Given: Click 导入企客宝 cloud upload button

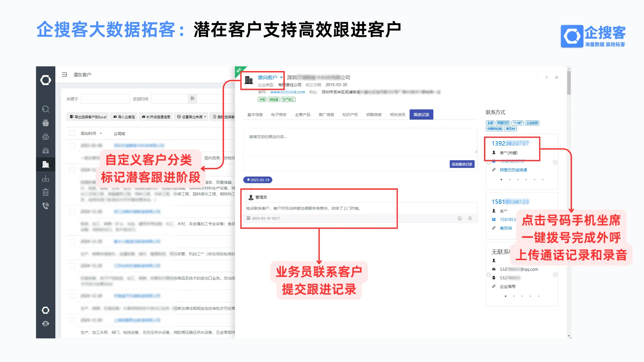Looking at the screenshot, I should click(x=124, y=117).
